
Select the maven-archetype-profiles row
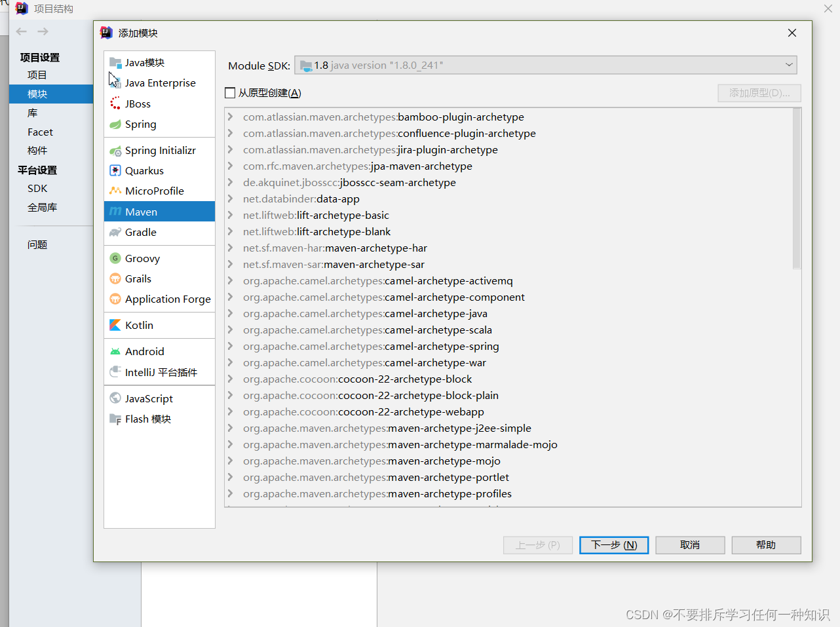point(508,493)
